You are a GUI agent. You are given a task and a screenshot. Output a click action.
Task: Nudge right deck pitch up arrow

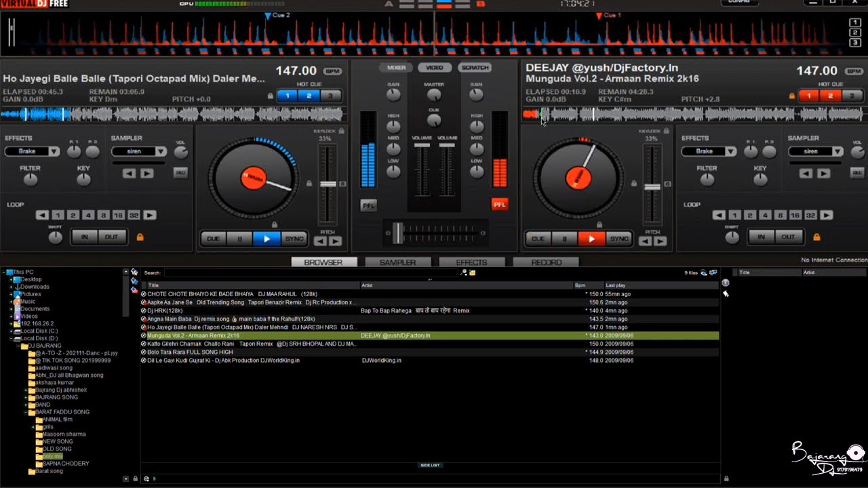click(x=660, y=241)
